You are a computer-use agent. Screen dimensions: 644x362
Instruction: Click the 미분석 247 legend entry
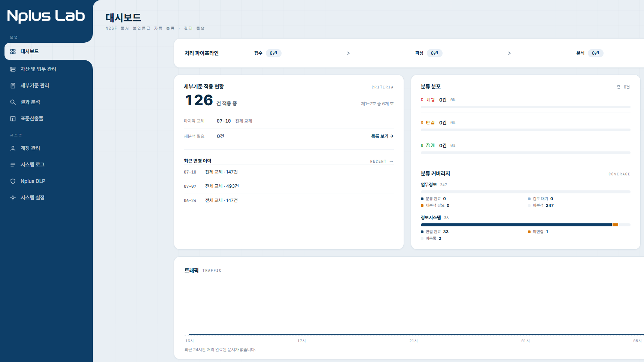click(541, 205)
